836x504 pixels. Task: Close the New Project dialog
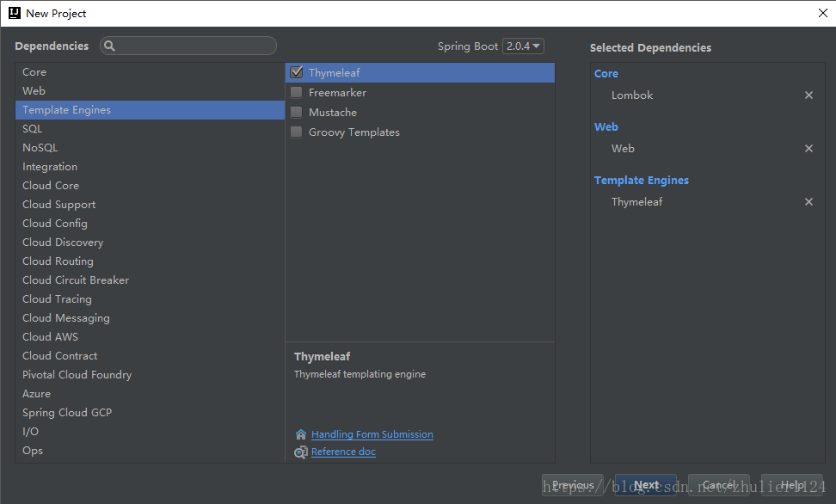(822, 13)
